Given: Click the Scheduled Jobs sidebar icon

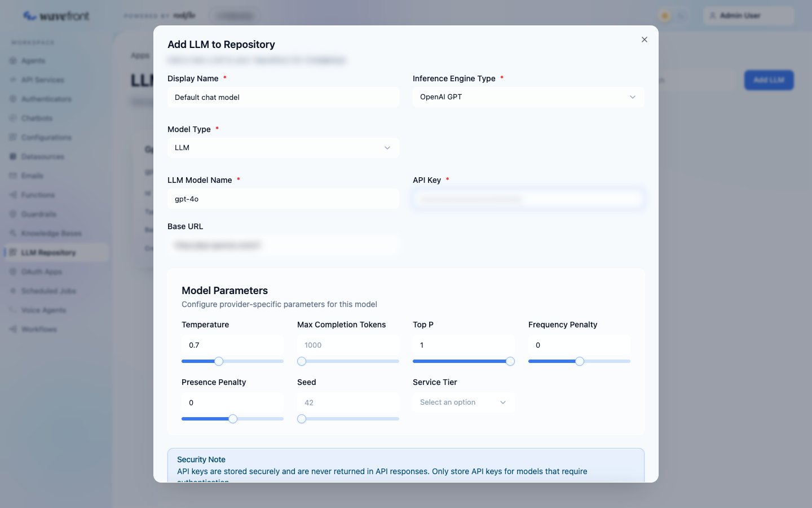Looking at the screenshot, I should pyautogui.click(x=13, y=291).
